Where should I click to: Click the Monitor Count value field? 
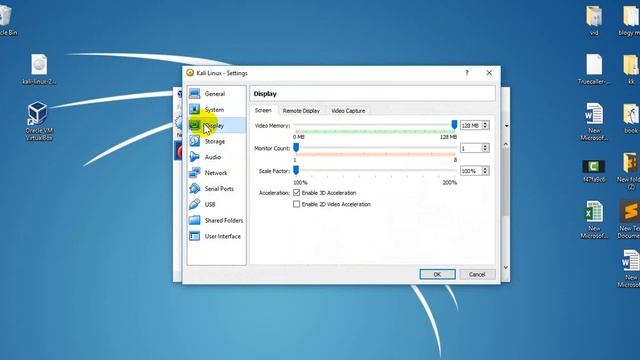(x=471, y=148)
